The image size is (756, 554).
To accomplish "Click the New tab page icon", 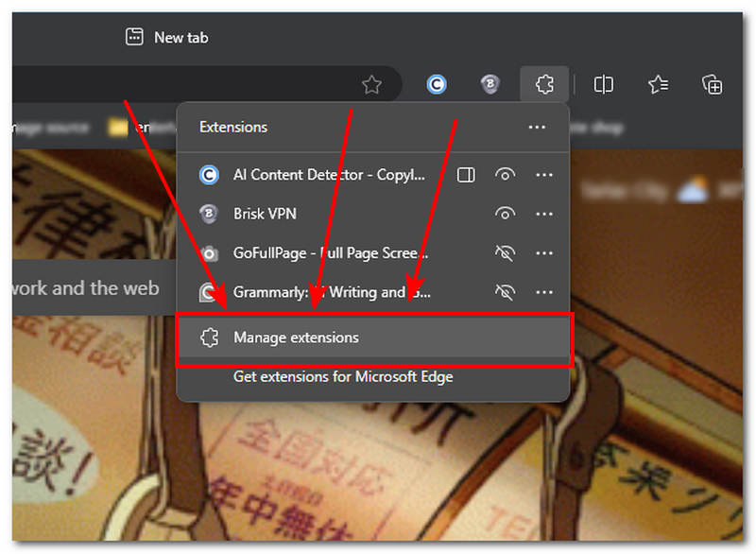I will [134, 37].
